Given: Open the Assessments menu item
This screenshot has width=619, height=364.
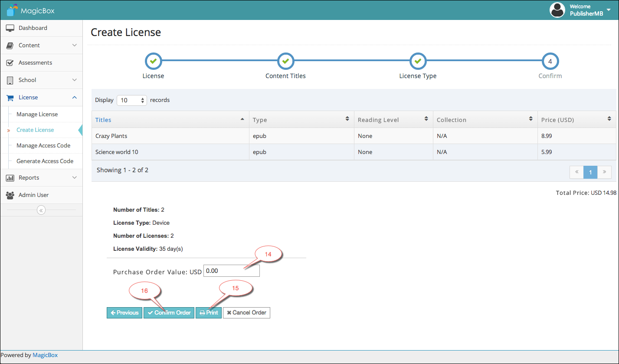Looking at the screenshot, I should [41, 63].
